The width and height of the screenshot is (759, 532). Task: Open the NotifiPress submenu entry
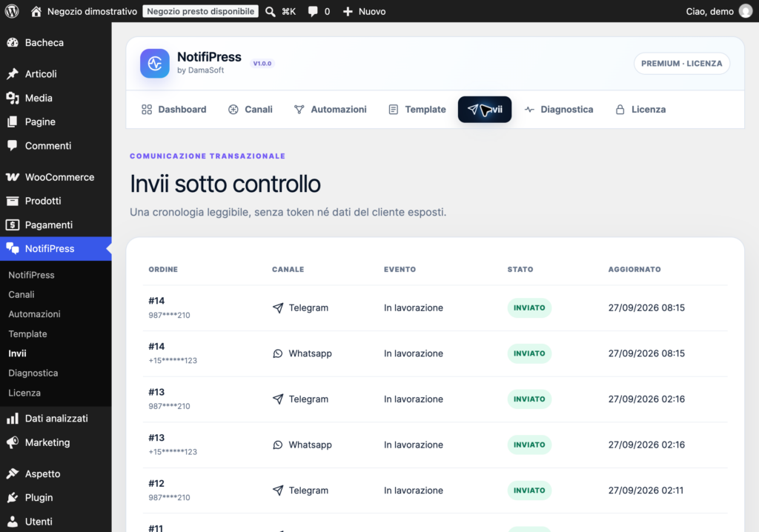pyautogui.click(x=31, y=275)
